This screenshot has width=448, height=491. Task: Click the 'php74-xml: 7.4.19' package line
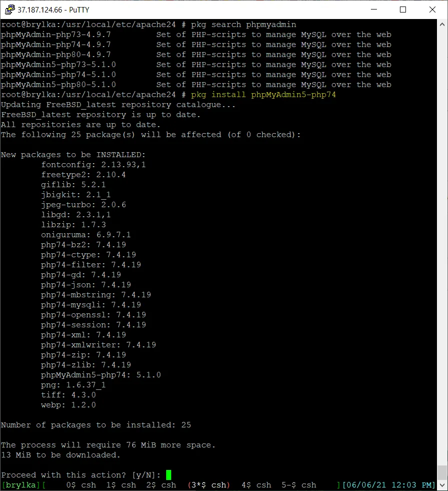83,335
